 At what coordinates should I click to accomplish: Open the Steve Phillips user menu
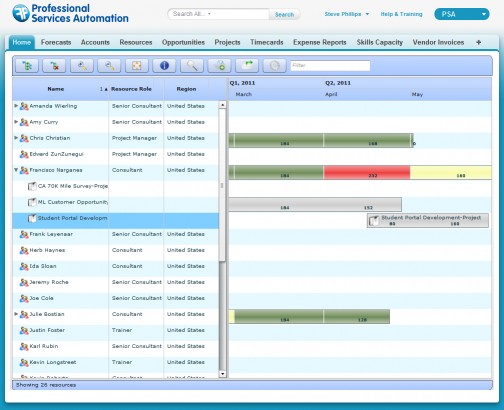347,14
